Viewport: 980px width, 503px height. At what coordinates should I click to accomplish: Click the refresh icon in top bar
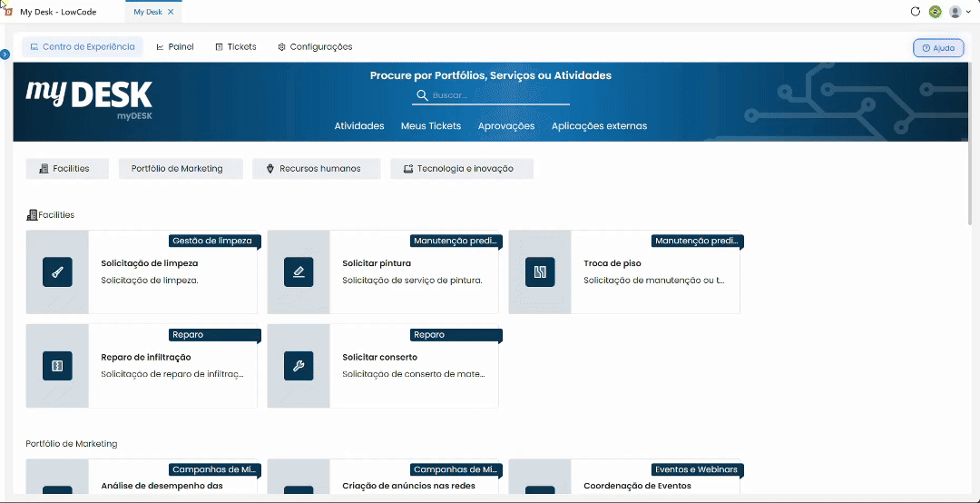coord(916,11)
